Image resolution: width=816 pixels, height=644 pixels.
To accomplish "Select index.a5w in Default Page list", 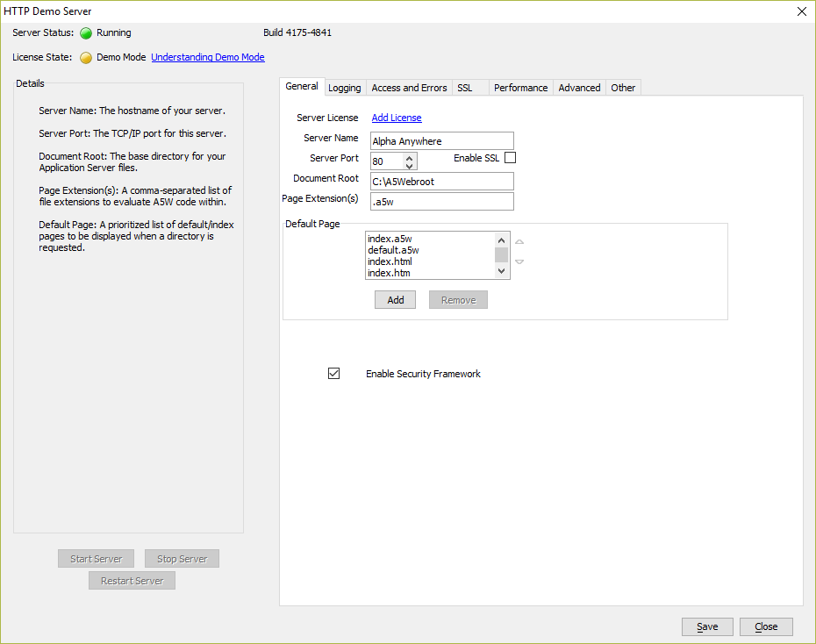I will 430,239.
